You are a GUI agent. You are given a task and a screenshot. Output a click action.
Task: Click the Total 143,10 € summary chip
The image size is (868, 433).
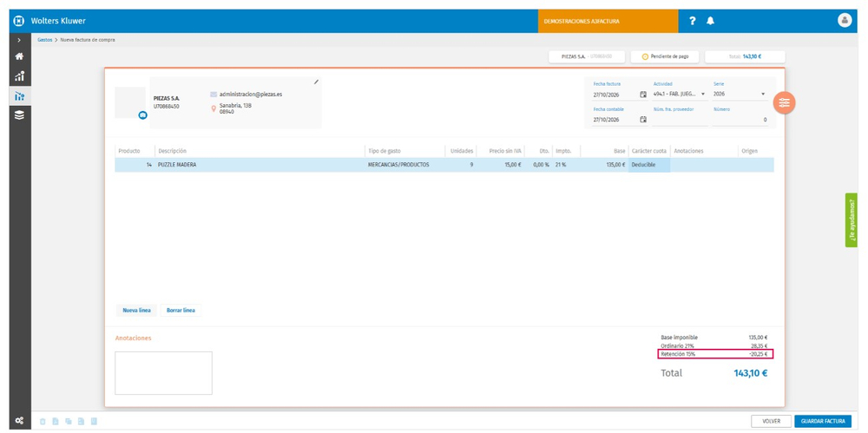(x=745, y=56)
